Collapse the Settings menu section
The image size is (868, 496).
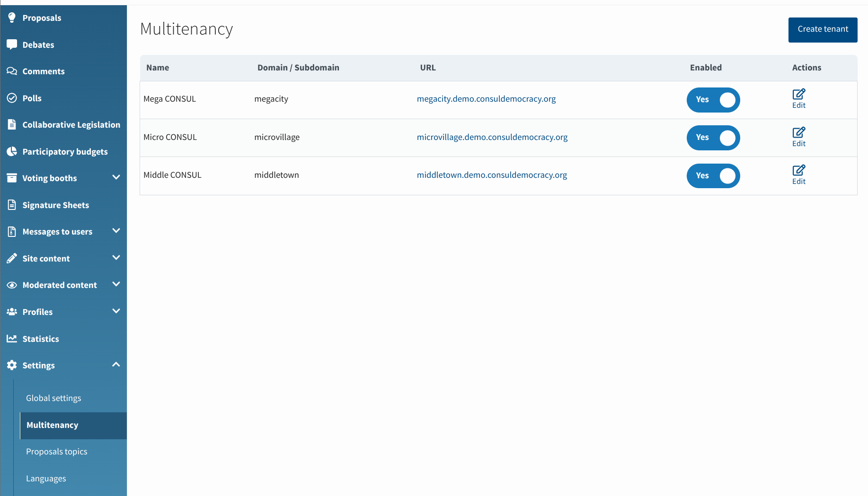pyautogui.click(x=116, y=365)
